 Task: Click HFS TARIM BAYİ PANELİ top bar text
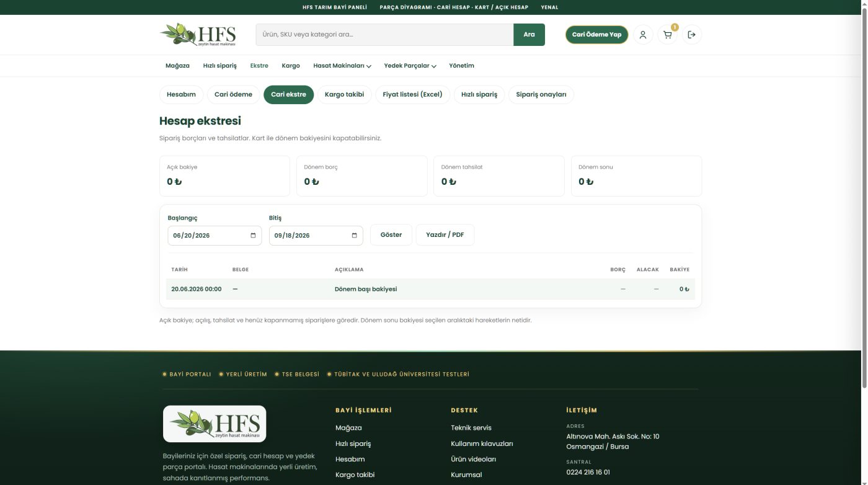click(x=335, y=7)
